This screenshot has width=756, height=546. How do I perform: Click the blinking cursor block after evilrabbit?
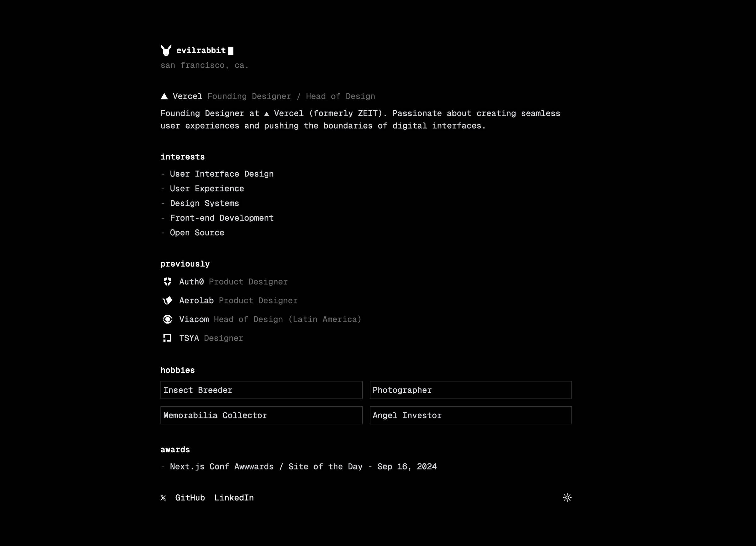(x=231, y=51)
